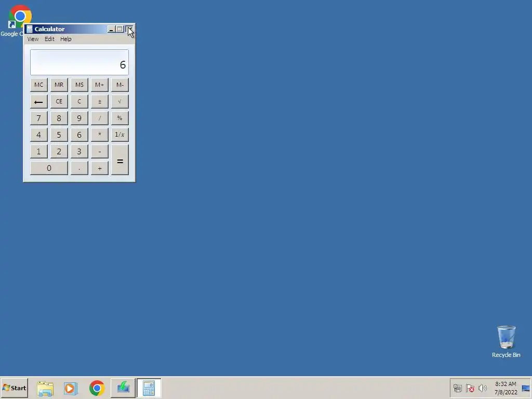Click the MS memory store key

coord(79,85)
